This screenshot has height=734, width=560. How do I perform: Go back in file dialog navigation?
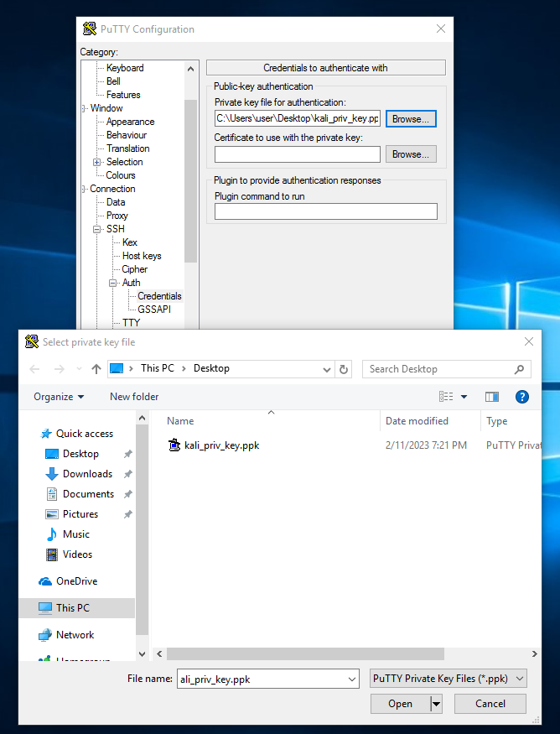pyautogui.click(x=34, y=369)
